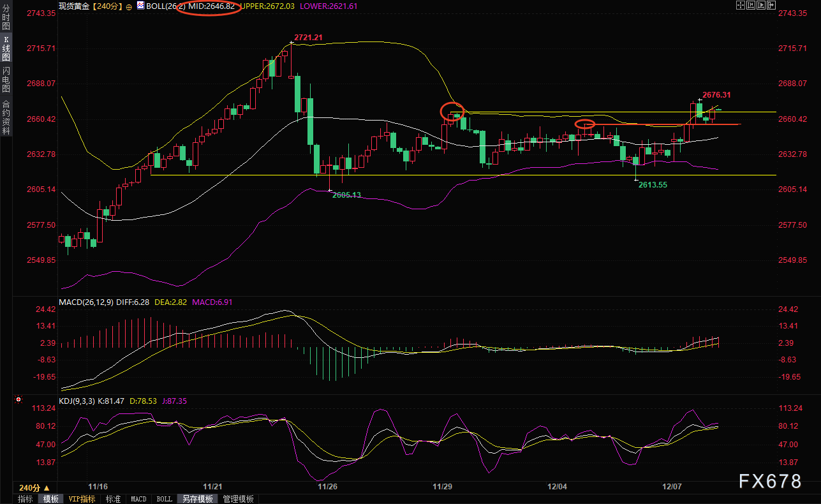Open the VIP指标 tab
The height and width of the screenshot is (504, 821).
pos(82,499)
